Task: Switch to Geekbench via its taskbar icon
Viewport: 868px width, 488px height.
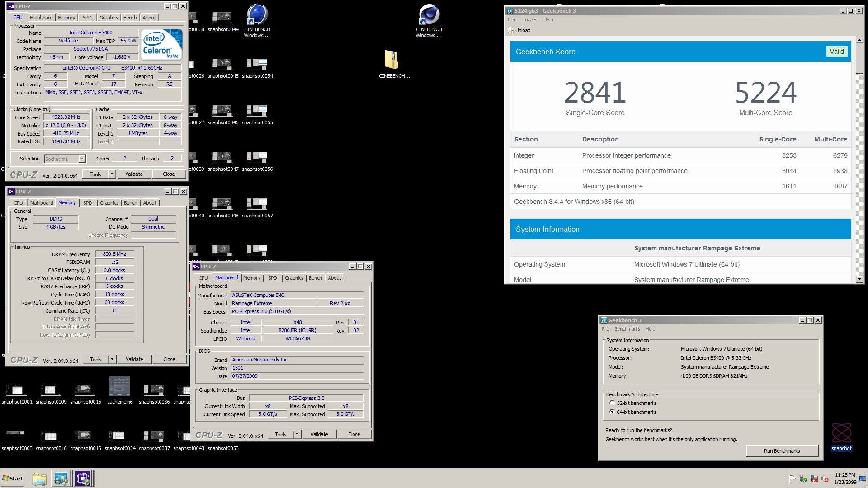Action: pos(61,479)
